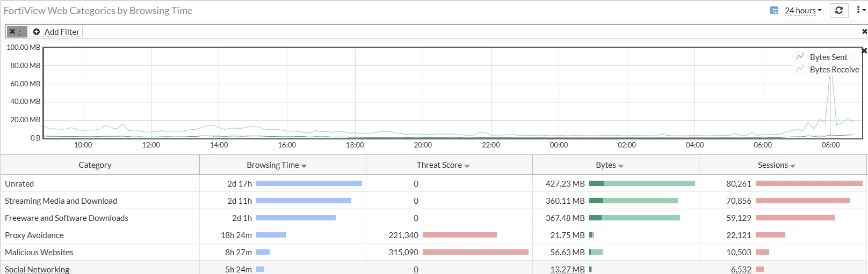This screenshot has height=274, width=868.
Task: Click the 18h 24m browsing time value
Action: 236,235
